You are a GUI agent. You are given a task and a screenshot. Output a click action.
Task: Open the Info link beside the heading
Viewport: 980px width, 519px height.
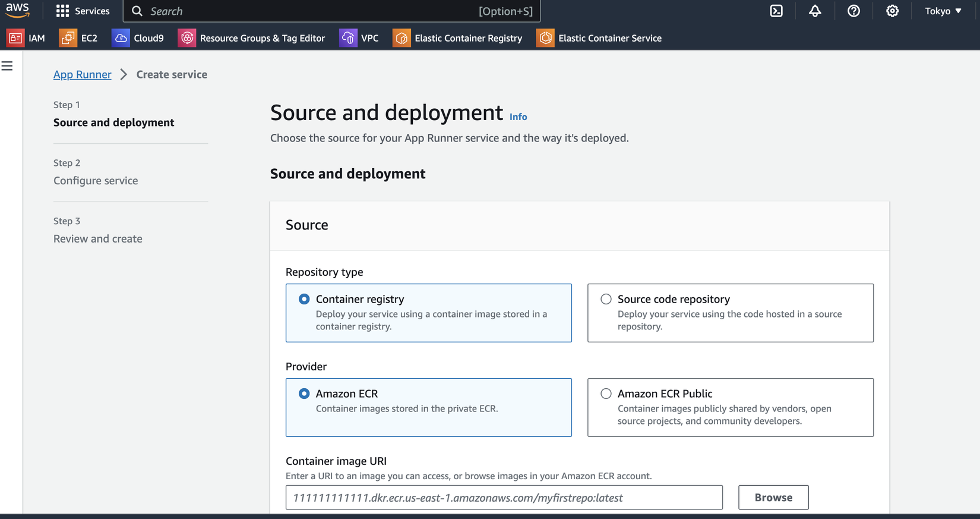point(518,117)
